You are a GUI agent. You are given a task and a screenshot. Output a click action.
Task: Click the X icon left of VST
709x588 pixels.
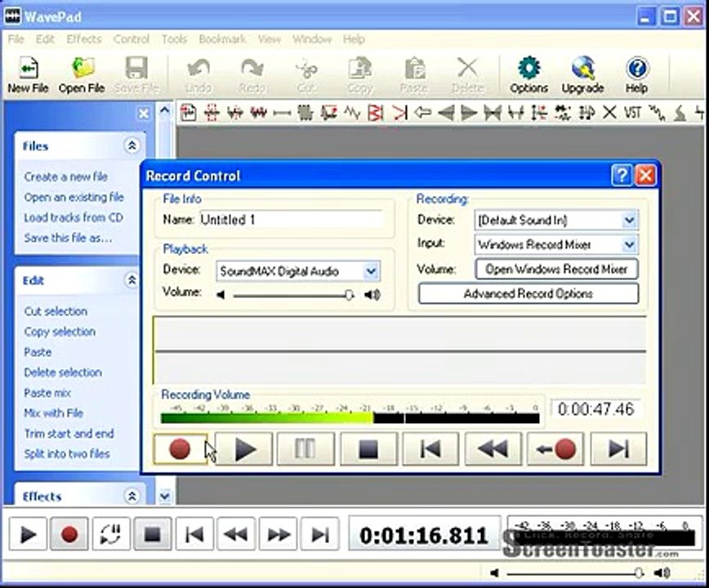click(609, 112)
